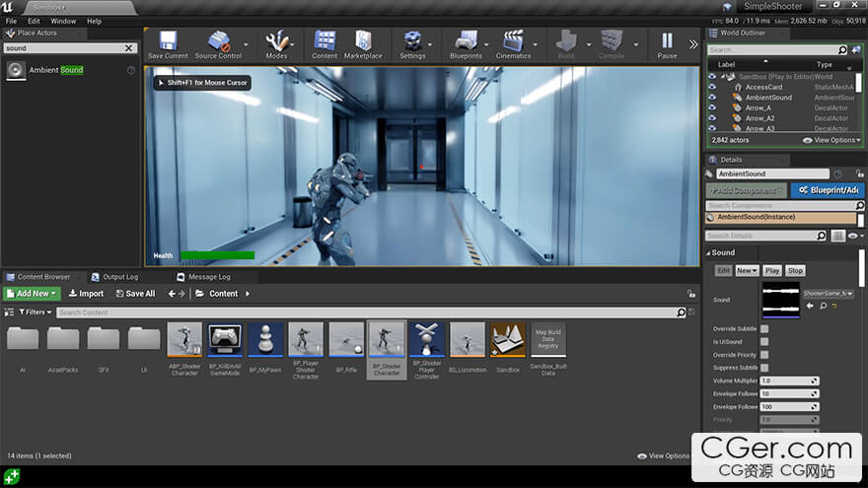The height and width of the screenshot is (488, 868).
Task: Open the ShooterGame sound asset dropdown
Action: (x=829, y=293)
